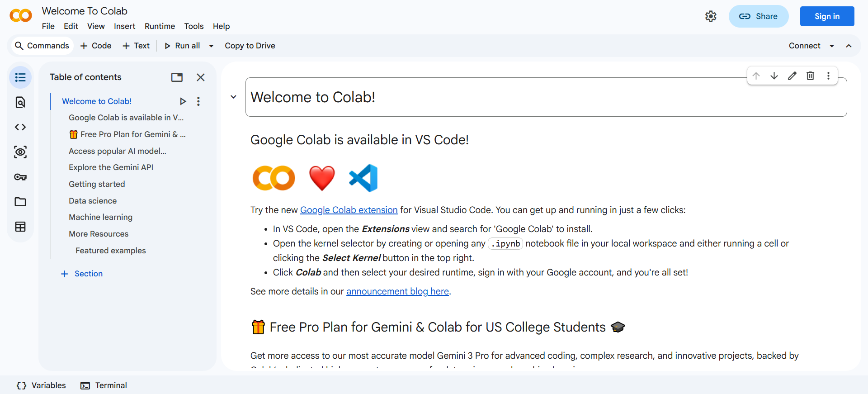Collapse the Welcome to Colab section chevron
Viewport: 868px width, 394px height.
233,97
